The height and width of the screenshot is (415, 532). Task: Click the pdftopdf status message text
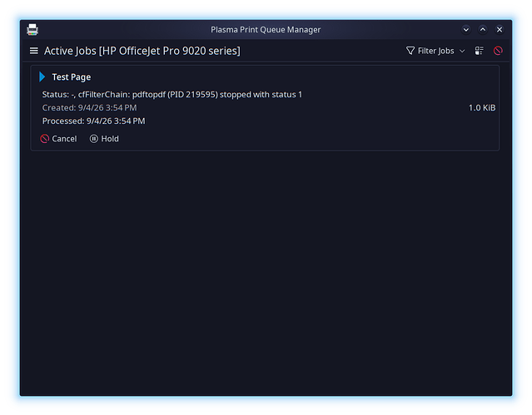point(172,95)
